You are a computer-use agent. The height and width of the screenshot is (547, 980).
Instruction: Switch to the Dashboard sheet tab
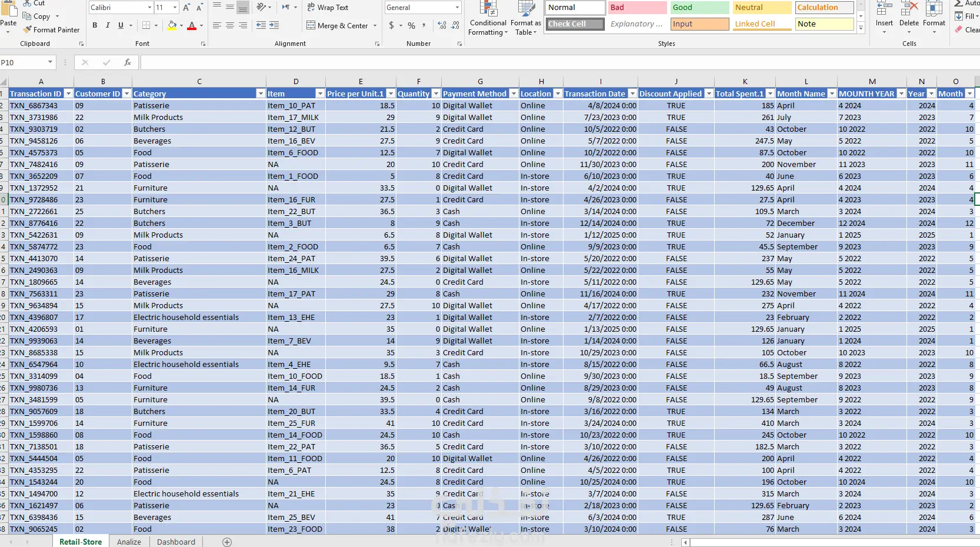pos(176,542)
